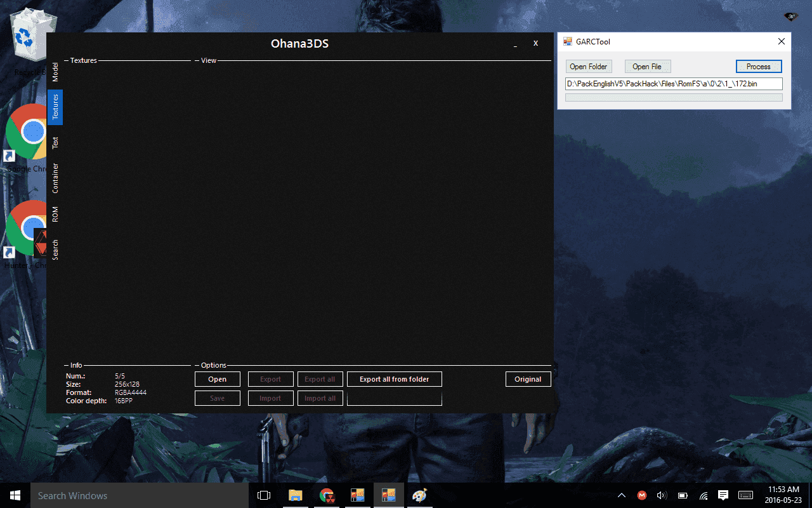Image resolution: width=812 pixels, height=508 pixels.
Task: Click the empty box beside Import all
Action: 395,398
